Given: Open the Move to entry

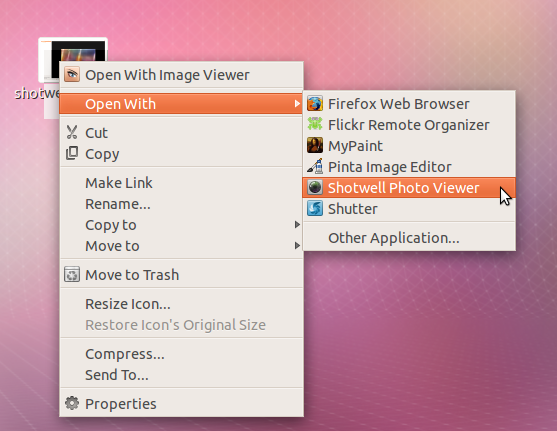Looking at the screenshot, I should pos(181,246).
